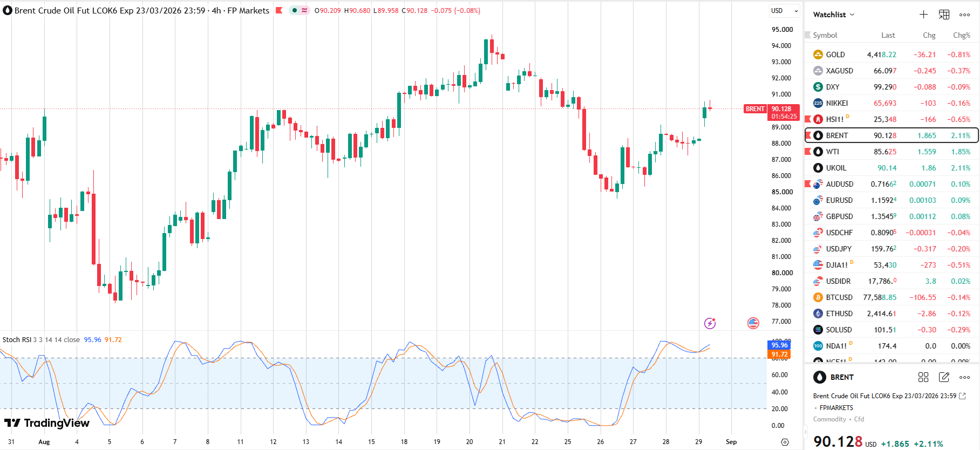
Task: Click the Brent oil drop icon in chart title
Action: [8, 10]
